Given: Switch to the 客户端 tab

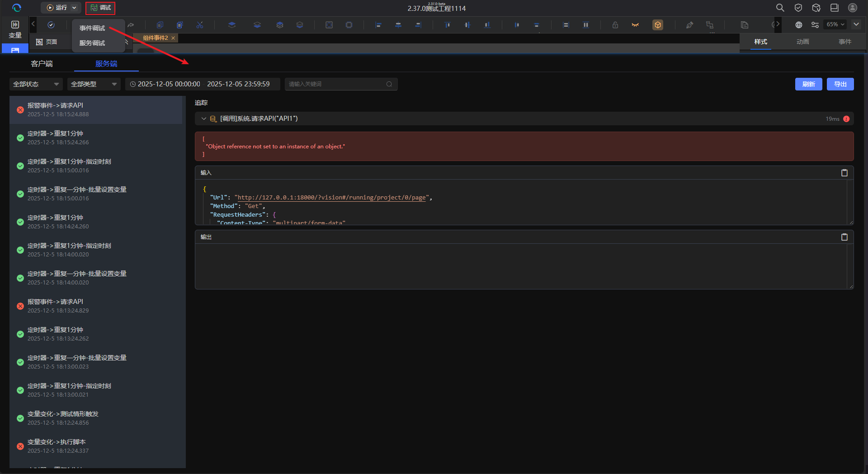Looking at the screenshot, I should click(42, 64).
